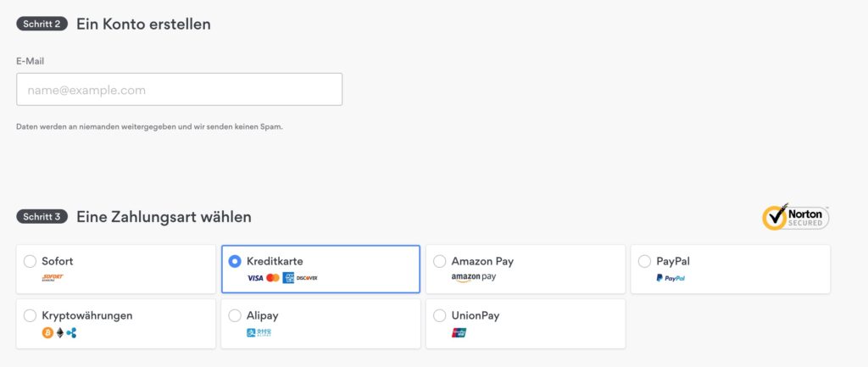Click the E-Mail input field
This screenshot has height=367, width=868.
tap(180, 89)
